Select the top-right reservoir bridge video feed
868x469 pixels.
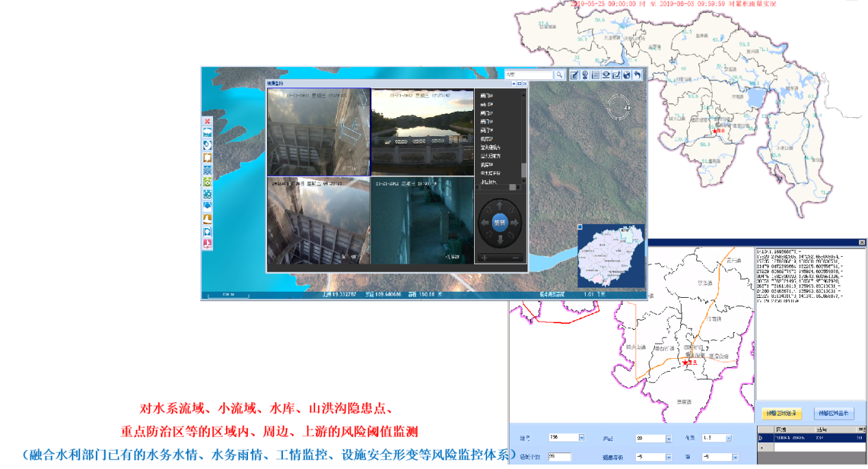422,132
